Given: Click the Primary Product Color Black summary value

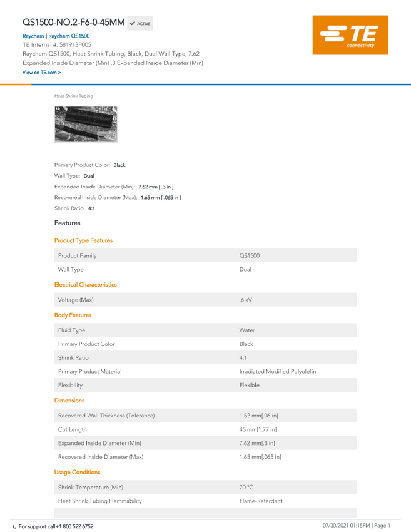Looking at the screenshot, I should [x=119, y=165].
